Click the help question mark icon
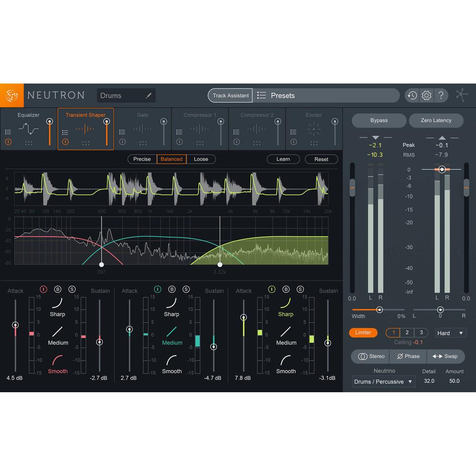This screenshot has height=476, width=476. (x=442, y=95)
